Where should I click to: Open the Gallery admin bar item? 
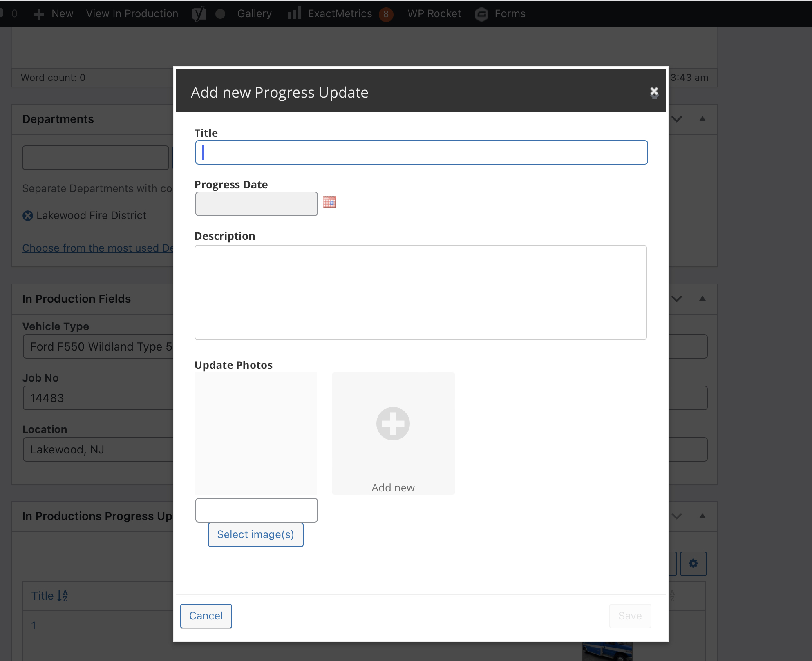[254, 13]
